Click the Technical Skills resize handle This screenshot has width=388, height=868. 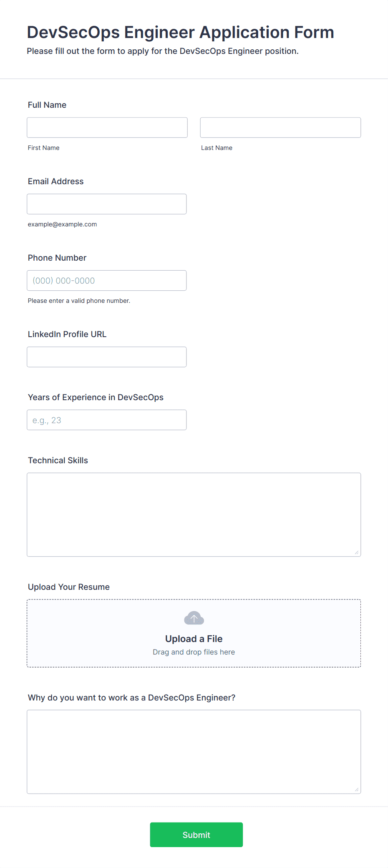(357, 552)
